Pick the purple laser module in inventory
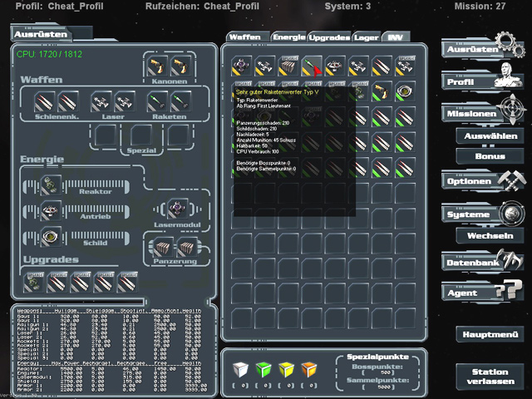The height and width of the screenshot is (399, 532). click(x=242, y=66)
